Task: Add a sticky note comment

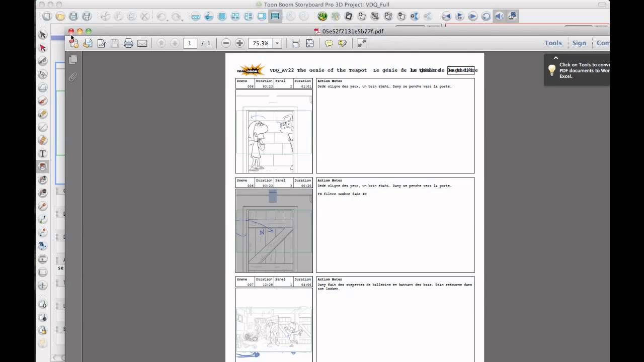Action: pyautogui.click(x=329, y=43)
